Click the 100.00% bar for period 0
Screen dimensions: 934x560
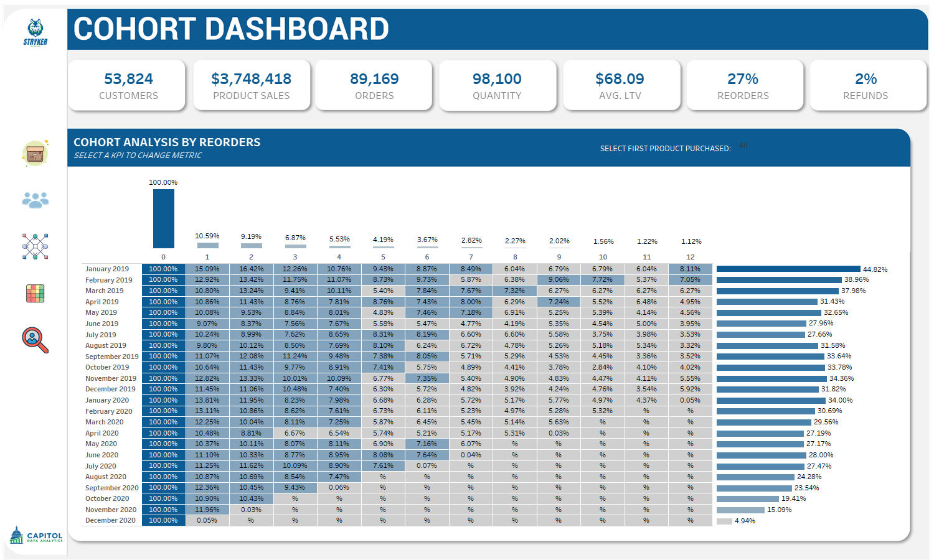tap(164, 218)
